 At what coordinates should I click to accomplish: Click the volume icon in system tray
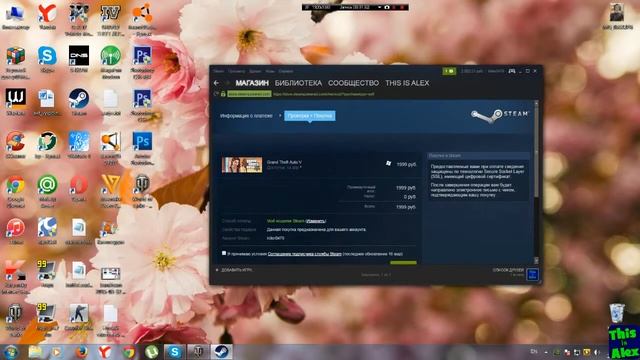[597, 352]
